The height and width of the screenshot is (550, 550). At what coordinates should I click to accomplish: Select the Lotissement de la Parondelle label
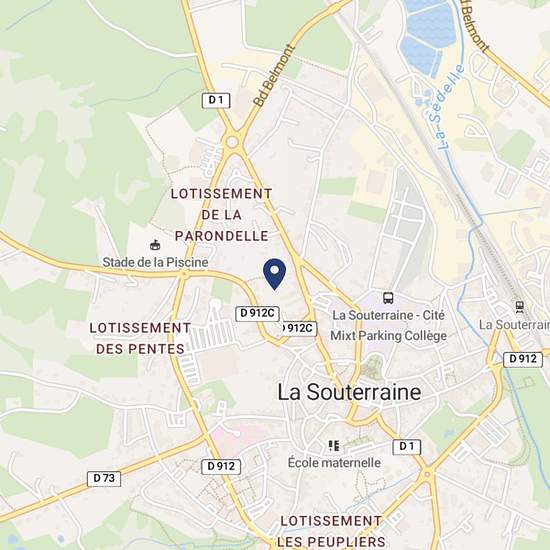221,215
